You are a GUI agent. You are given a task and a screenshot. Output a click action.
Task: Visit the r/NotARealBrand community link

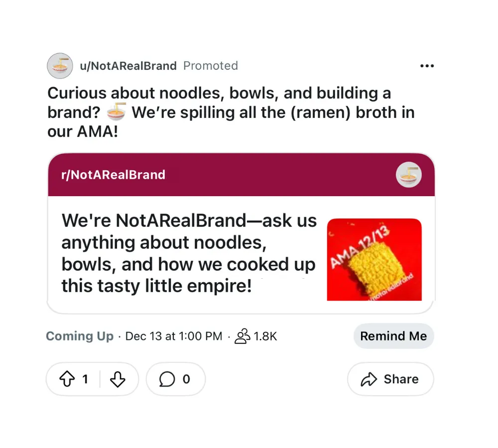(x=114, y=175)
